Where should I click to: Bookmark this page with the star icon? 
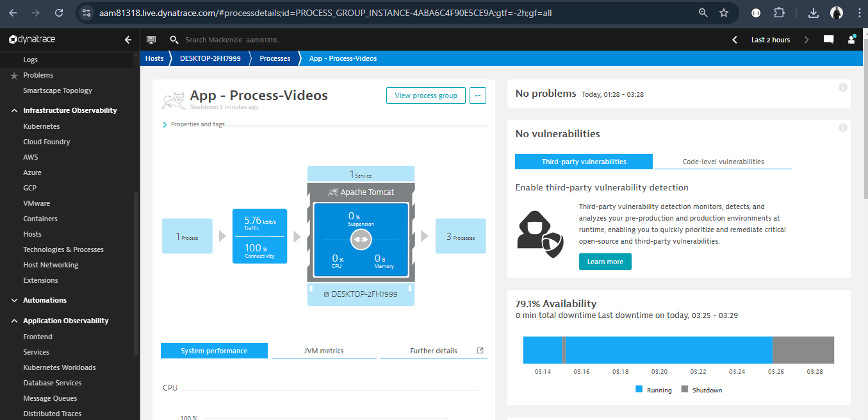(x=724, y=13)
